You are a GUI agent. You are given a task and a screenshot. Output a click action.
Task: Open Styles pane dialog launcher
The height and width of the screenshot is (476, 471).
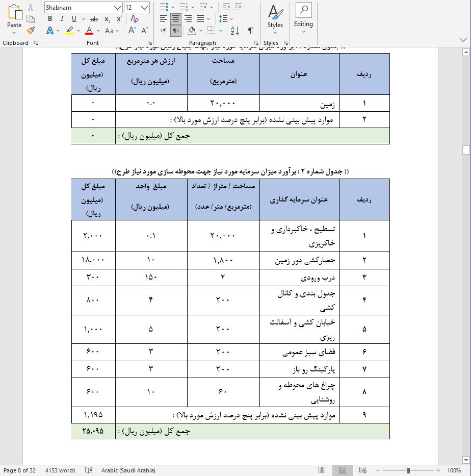[285, 43]
